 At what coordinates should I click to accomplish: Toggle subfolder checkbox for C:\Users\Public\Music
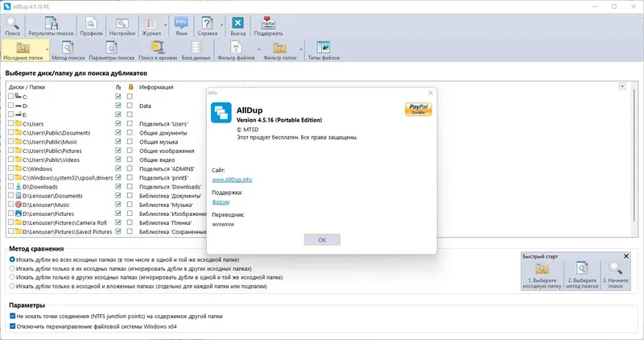[x=118, y=142]
